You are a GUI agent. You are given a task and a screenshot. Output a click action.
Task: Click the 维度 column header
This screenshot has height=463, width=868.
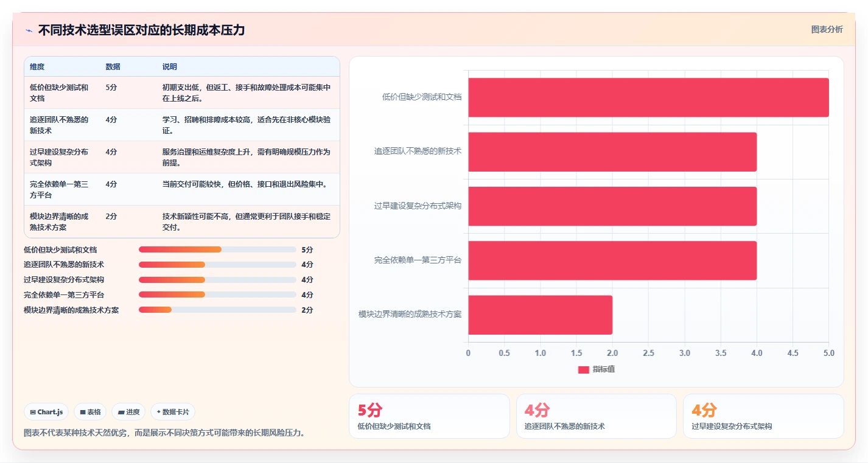pos(37,67)
